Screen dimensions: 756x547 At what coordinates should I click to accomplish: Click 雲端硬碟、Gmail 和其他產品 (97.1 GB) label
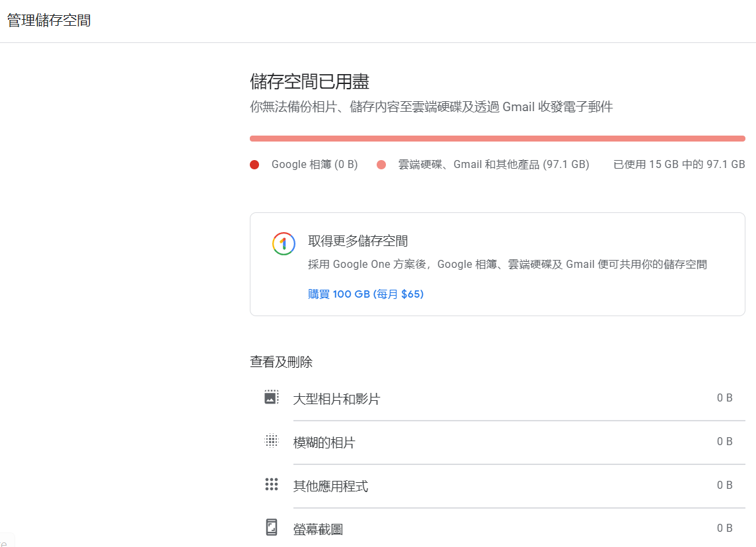(x=493, y=165)
